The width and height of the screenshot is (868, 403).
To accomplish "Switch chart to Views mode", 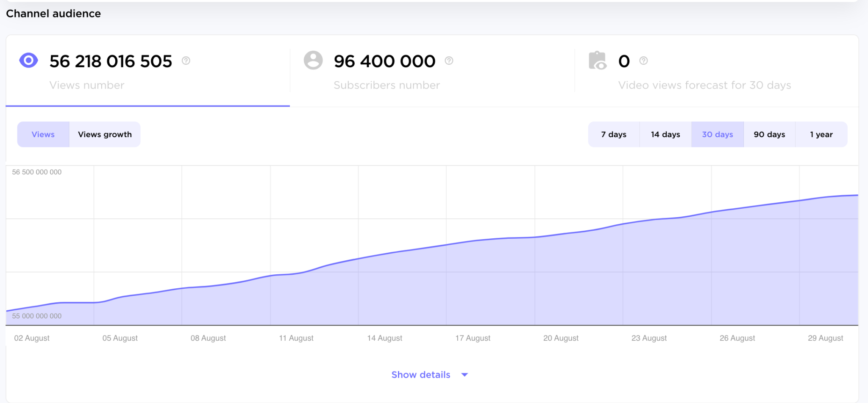I will 43,135.
